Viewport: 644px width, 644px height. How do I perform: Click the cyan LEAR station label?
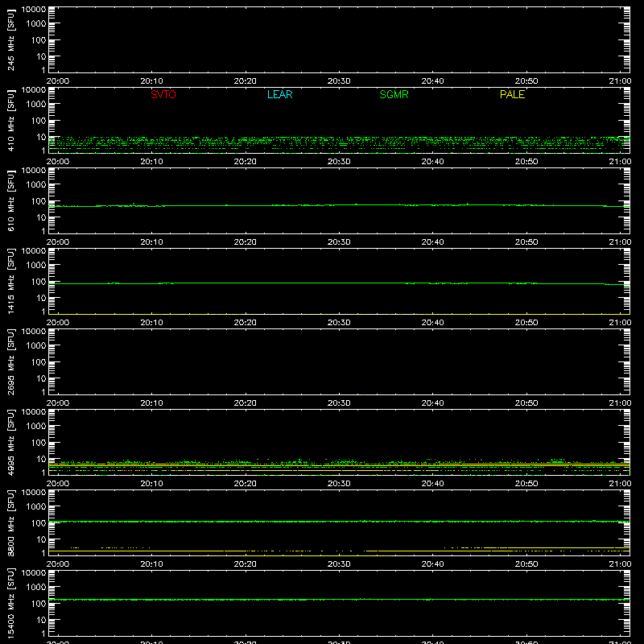(x=279, y=94)
